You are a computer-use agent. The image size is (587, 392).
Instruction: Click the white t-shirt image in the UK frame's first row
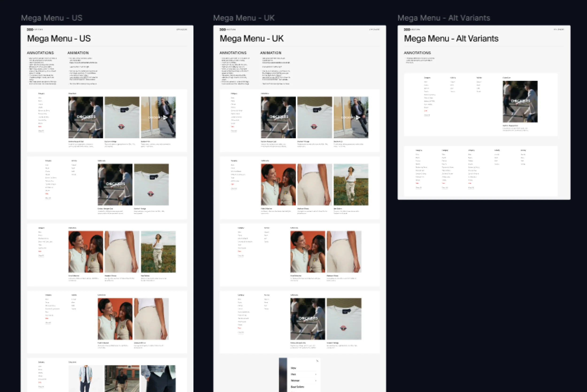(x=315, y=117)
